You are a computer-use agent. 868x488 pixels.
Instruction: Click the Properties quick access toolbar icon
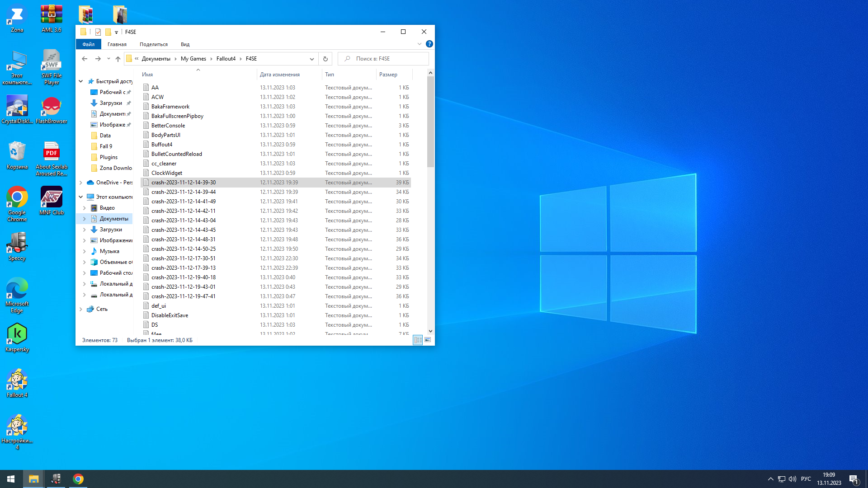click(x=98, y=32)
